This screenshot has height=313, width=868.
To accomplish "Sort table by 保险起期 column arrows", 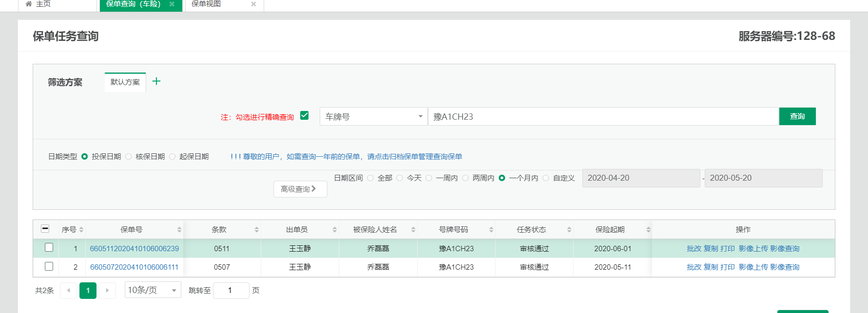I will click(648, 230).
